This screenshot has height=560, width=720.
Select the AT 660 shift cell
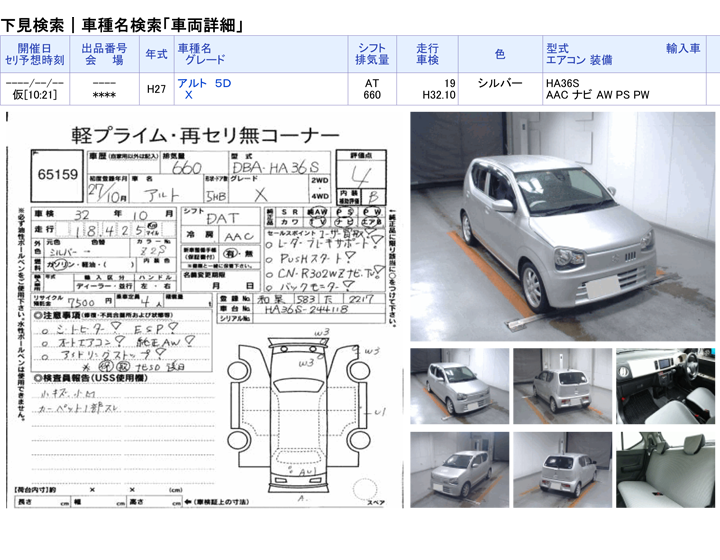tap(372, 89)
